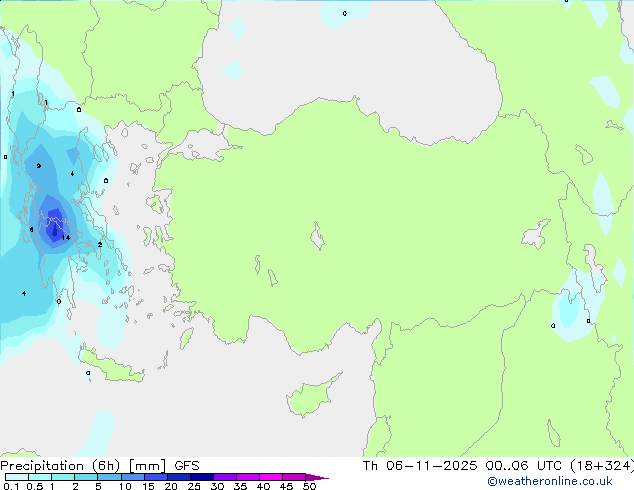The width and height of the screenshot is (634, 490).
Task: Click the 20–25 mm legend color swatch
Action: (179, 477)
